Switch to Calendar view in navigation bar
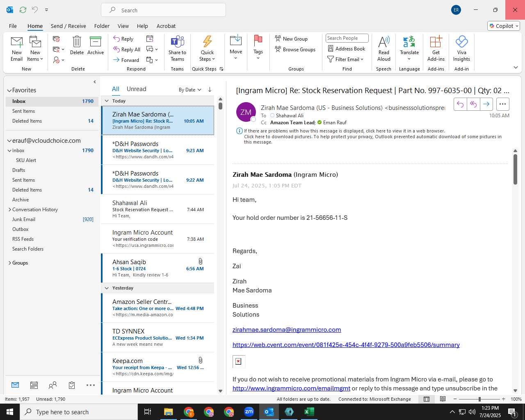The image size is (525, 420). (x=34, y=385)
